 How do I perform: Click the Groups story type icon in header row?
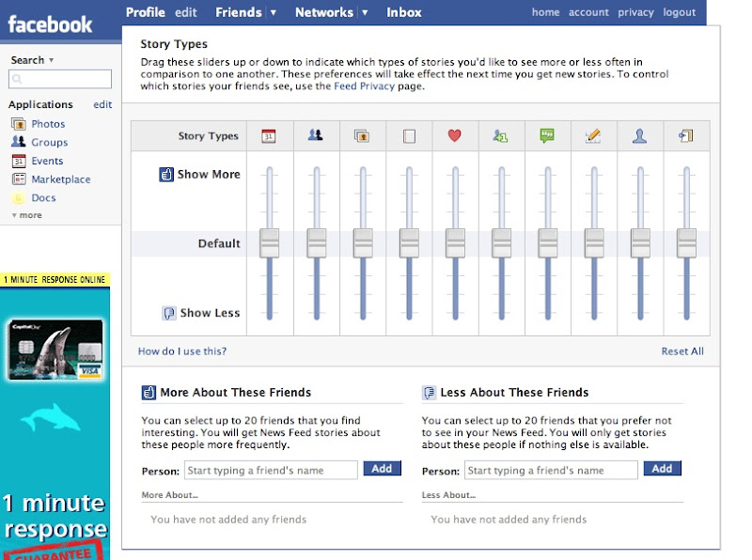point(316,136)
